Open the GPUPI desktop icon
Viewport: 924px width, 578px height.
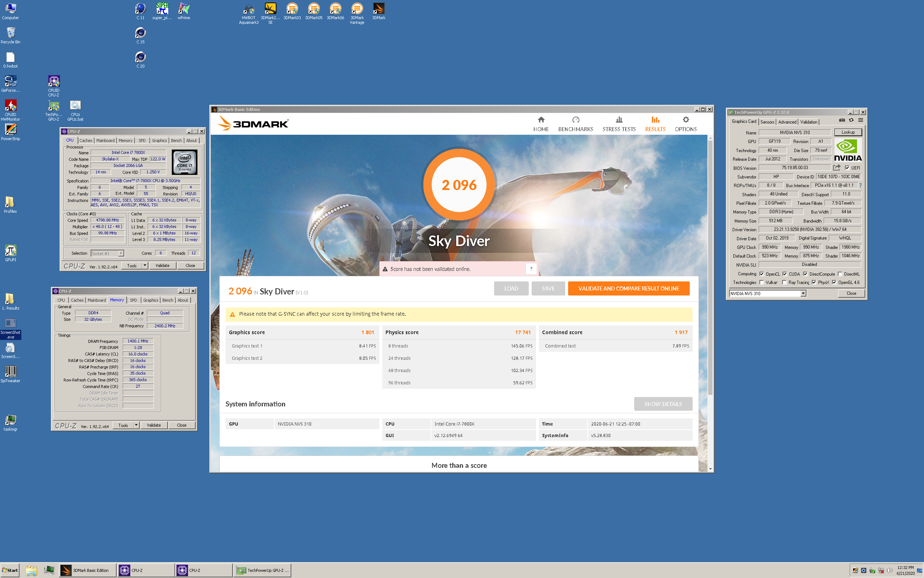[x=10, y=253]
